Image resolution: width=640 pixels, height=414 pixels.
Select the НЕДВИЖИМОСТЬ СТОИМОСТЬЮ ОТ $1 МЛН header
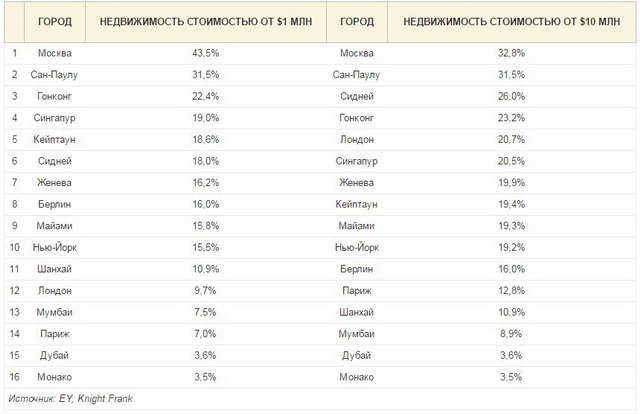(x=206, y=22)
